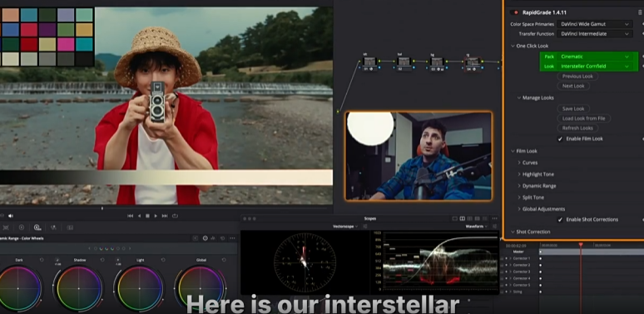The image size is (644, 314).
Task: Uncheck Enable Film Look checkbox
Action: 560,139
